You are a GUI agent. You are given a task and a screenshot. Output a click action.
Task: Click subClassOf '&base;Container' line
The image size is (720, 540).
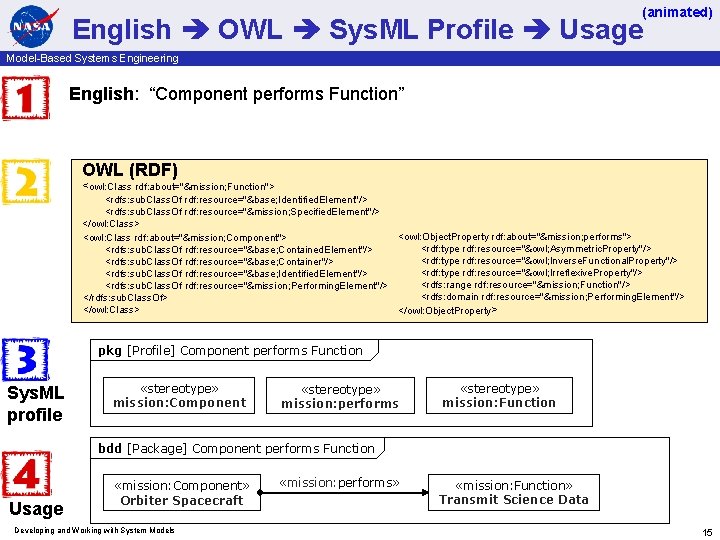(219, 262)
